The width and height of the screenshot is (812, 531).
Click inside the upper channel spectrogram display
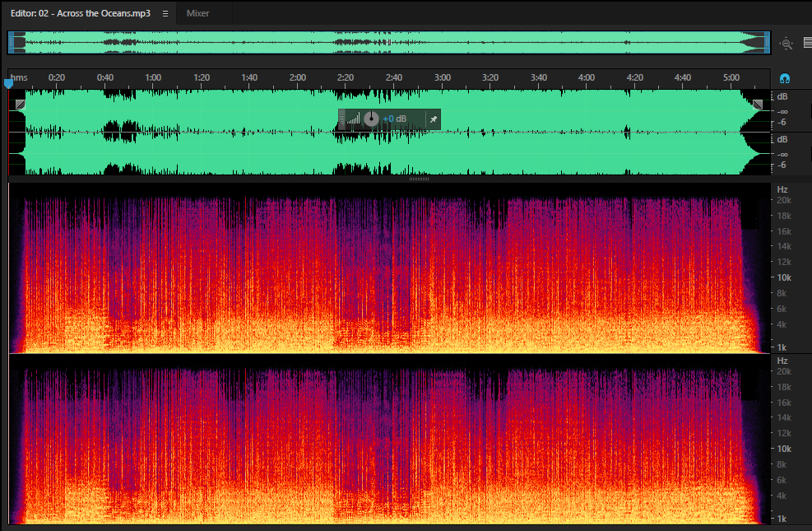pyautogui.click(x=389, y=268)
